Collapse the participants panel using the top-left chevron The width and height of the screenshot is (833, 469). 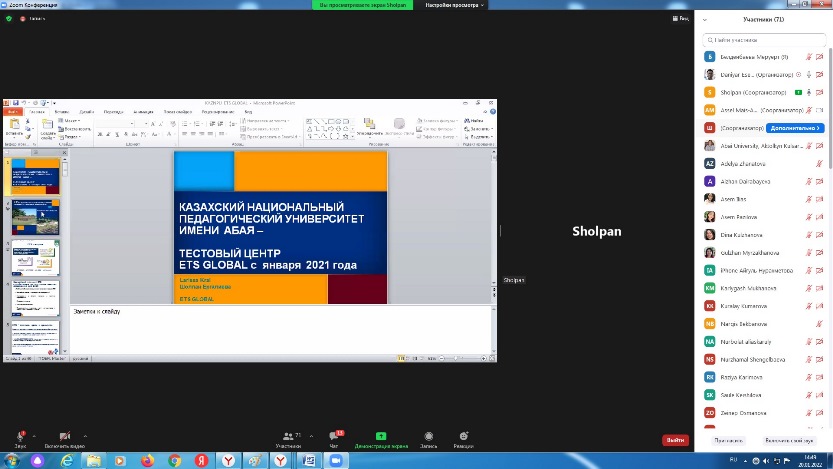(x=706, y=20)
